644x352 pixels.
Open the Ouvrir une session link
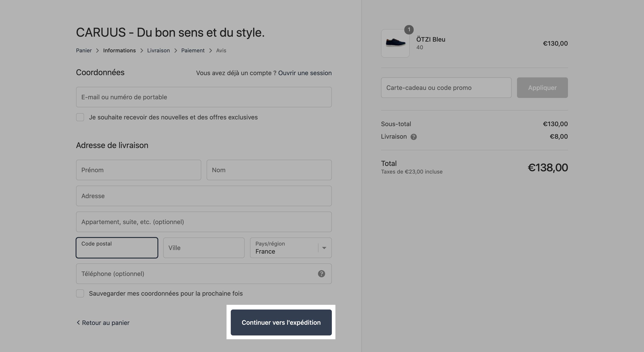pos(305,73)
